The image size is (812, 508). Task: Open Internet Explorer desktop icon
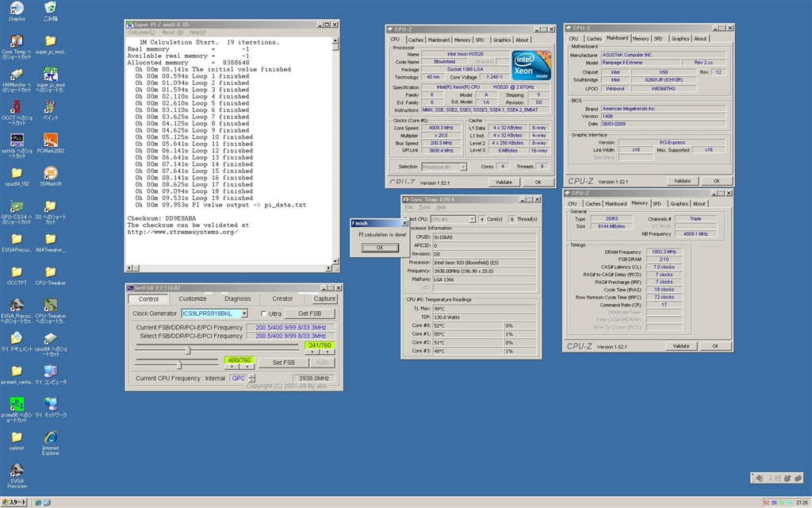pos(51,438)
